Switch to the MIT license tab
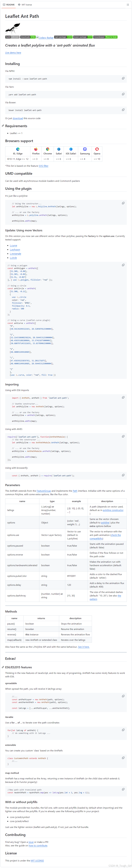132x868 pixels. (x=25, y=5)
